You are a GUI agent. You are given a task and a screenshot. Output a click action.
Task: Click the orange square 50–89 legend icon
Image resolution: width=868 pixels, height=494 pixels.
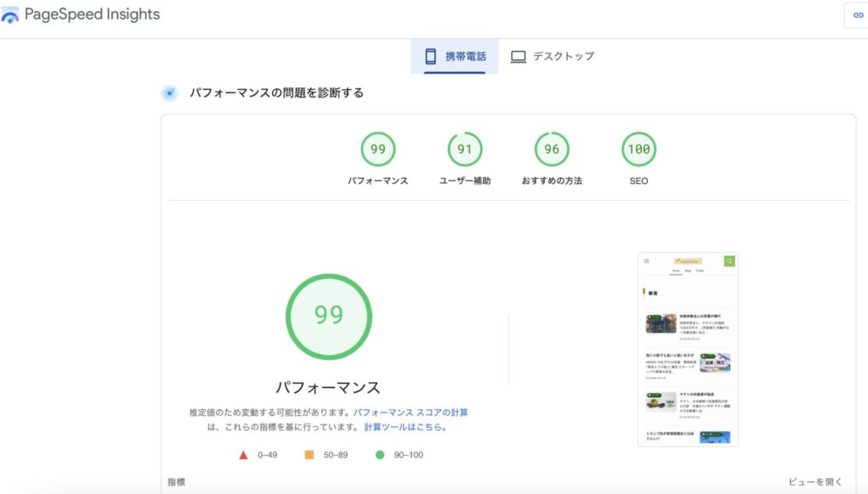(x=309, y=455)
